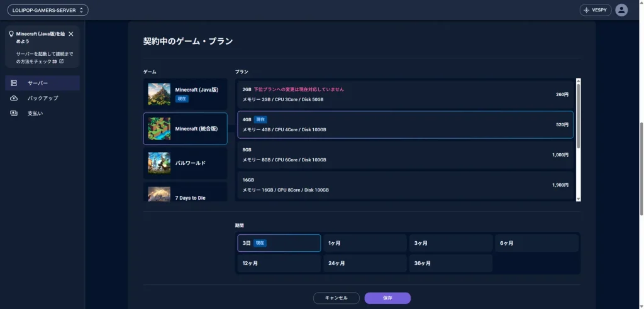
Task: Click the Minecraft 統合版 thumbnail image
Action: [159, 129]
